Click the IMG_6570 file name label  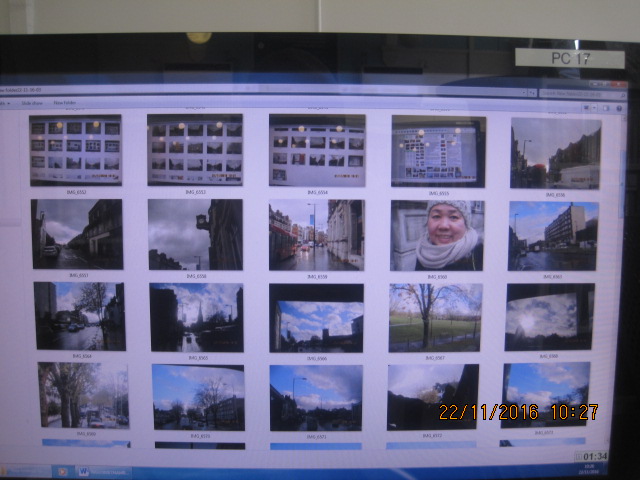200,436
